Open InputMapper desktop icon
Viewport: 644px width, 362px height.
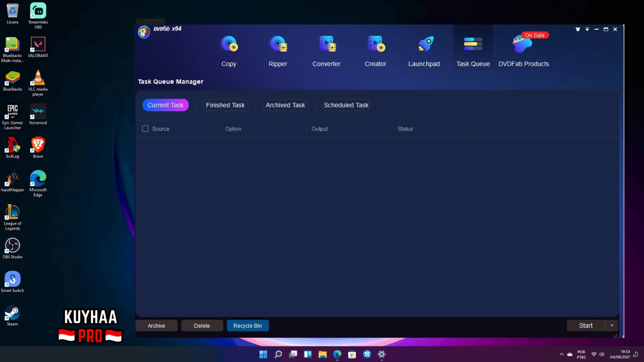click(x=13, y=182)
